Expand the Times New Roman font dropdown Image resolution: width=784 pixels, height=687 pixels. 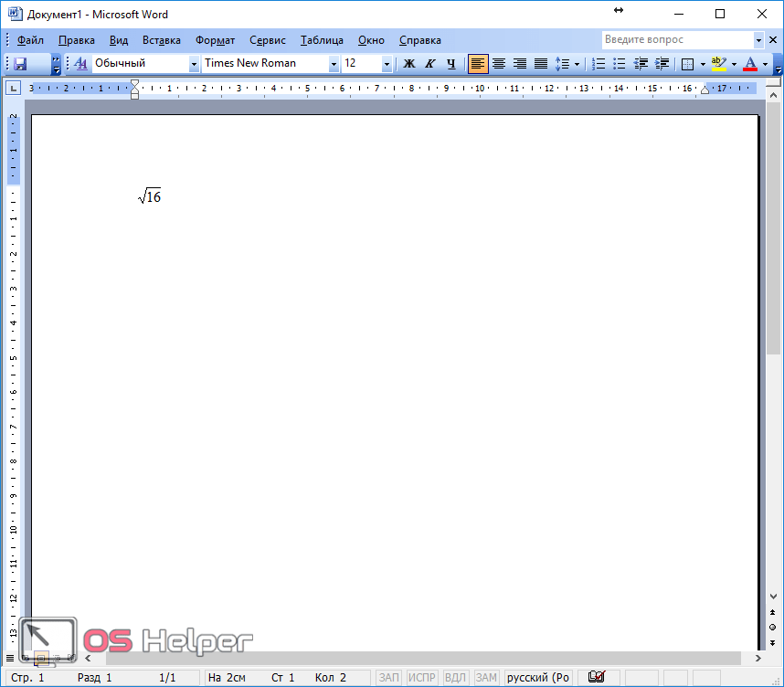[334, 64]
